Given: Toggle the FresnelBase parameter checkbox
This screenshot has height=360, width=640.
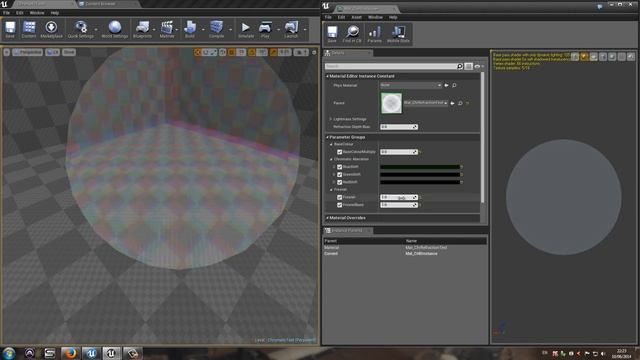Looking at the screenshot, I should click(x=340, y=205).
